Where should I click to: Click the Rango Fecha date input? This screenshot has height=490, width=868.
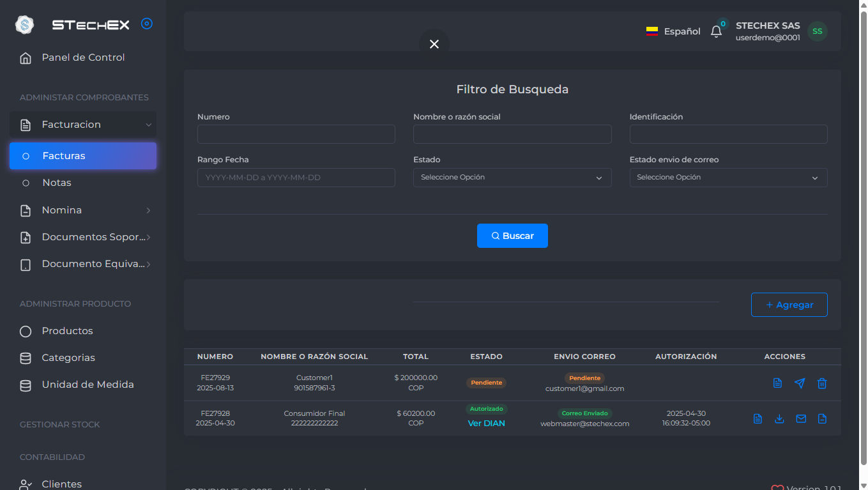296,178
